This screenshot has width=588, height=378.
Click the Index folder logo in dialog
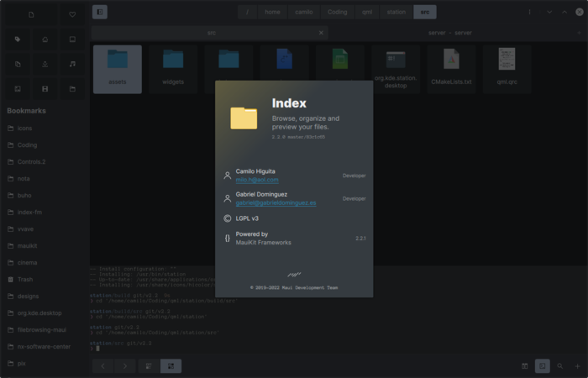pos(244,118)
